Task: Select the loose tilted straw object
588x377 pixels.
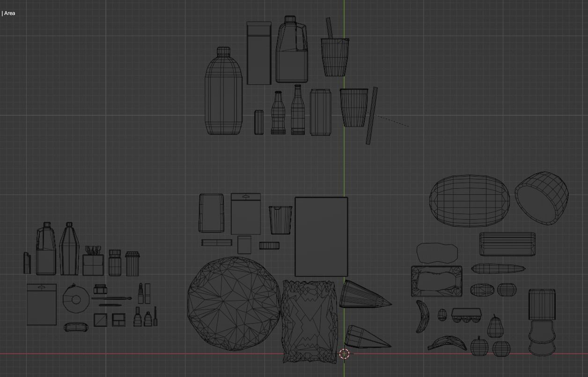Action: (372, 116)
